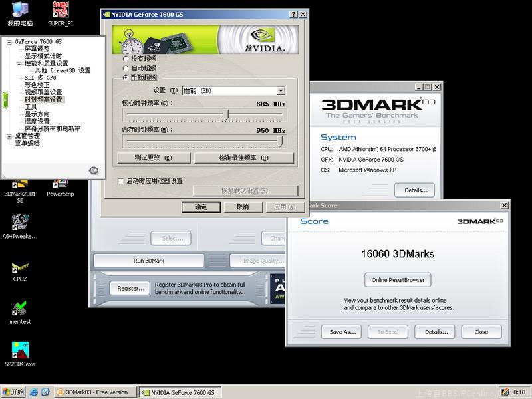Open Details... in the 3DMark System section

coord(414,190)
